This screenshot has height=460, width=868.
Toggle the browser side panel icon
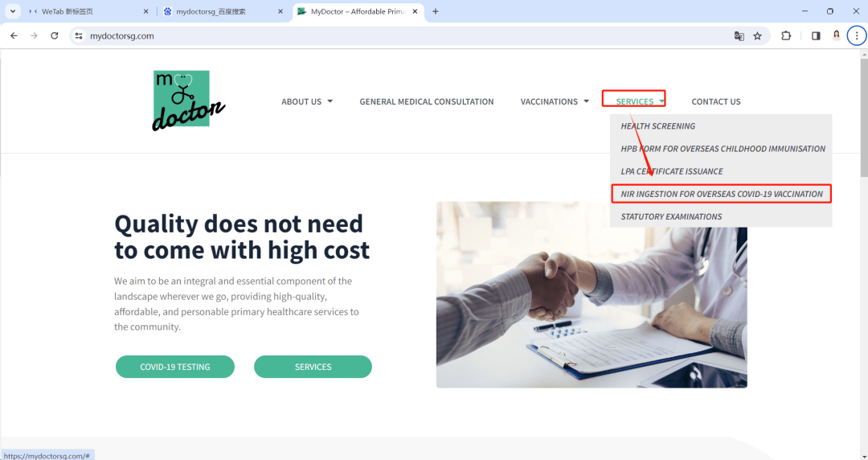816,36
